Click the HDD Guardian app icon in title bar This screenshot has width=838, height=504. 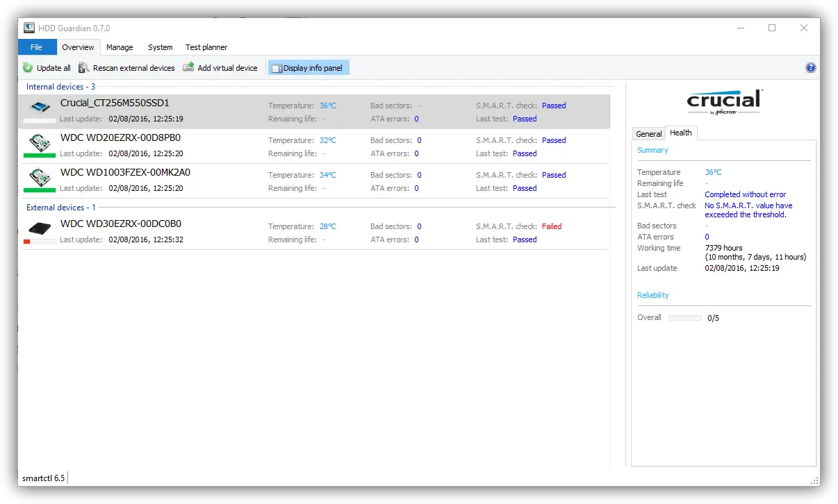(29, 28)
